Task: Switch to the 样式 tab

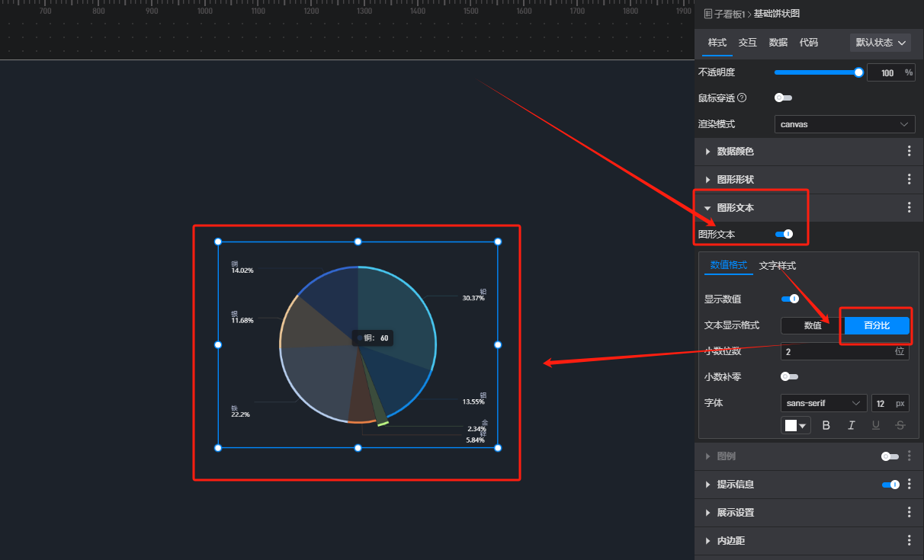Action: coord(717,43)
